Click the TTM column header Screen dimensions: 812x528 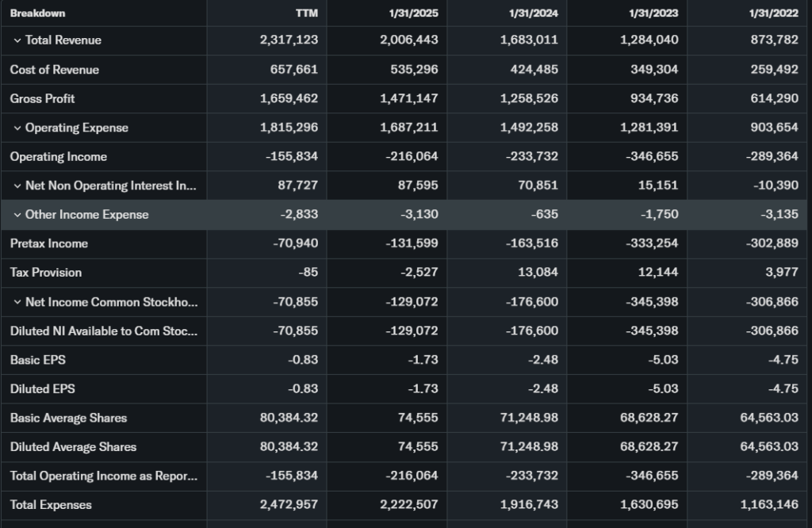click(306, 13)
